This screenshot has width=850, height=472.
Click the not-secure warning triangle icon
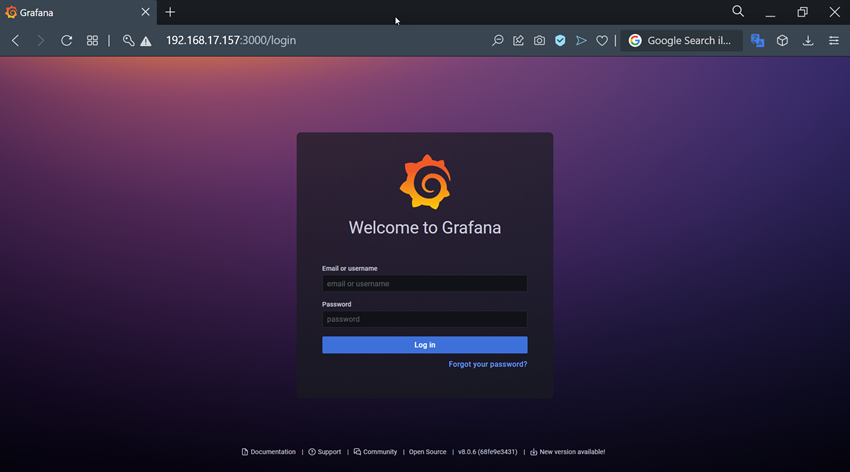click(x=146, y=41)
